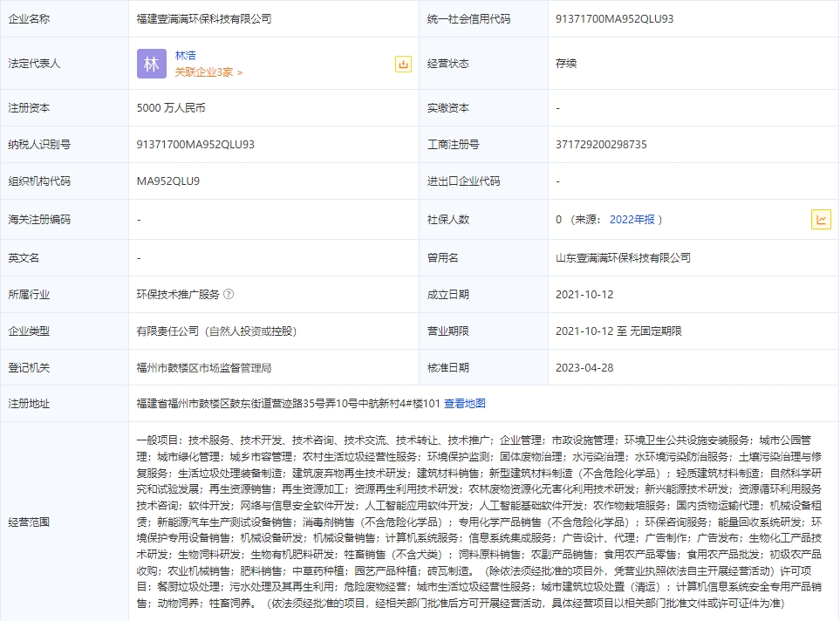Screen dimensions: 840x621
Task: Open the 2022年报 annual report link
Action: [x=632, y=220]
